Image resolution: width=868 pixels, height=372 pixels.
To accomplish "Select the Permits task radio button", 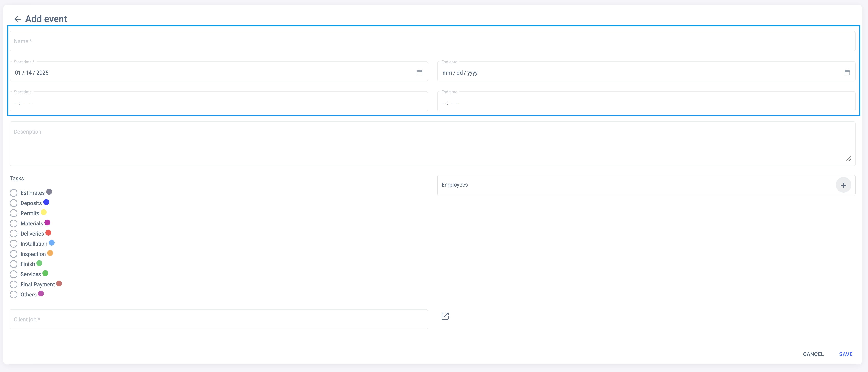I will click(13, 213).
